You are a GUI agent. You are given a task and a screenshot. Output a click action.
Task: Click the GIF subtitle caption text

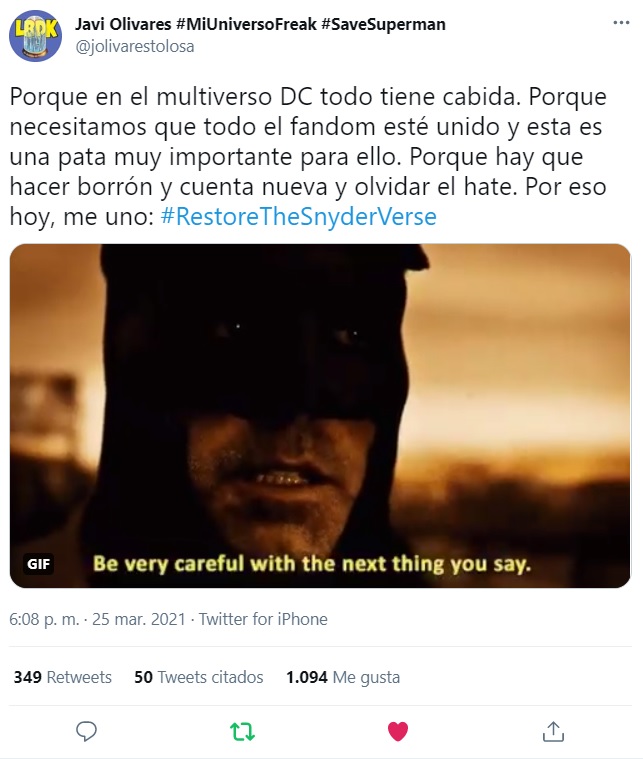click(x=312, y=564)
